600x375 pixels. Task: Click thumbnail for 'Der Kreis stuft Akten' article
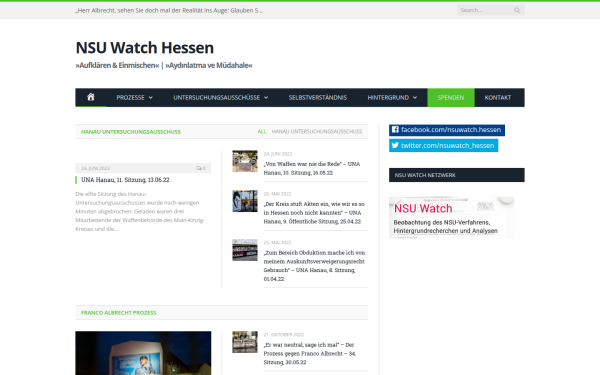pyautogui.click(x=245, y=201)
